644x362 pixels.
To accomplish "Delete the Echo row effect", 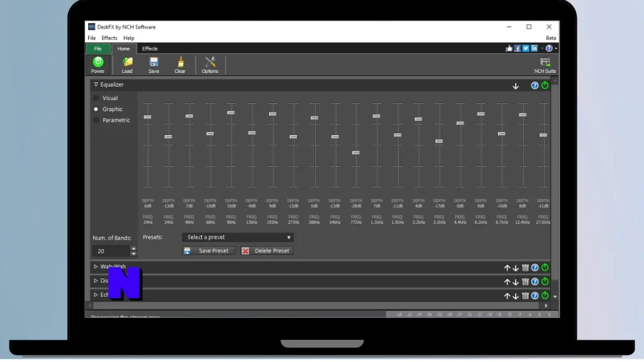I will pos(525,295).
